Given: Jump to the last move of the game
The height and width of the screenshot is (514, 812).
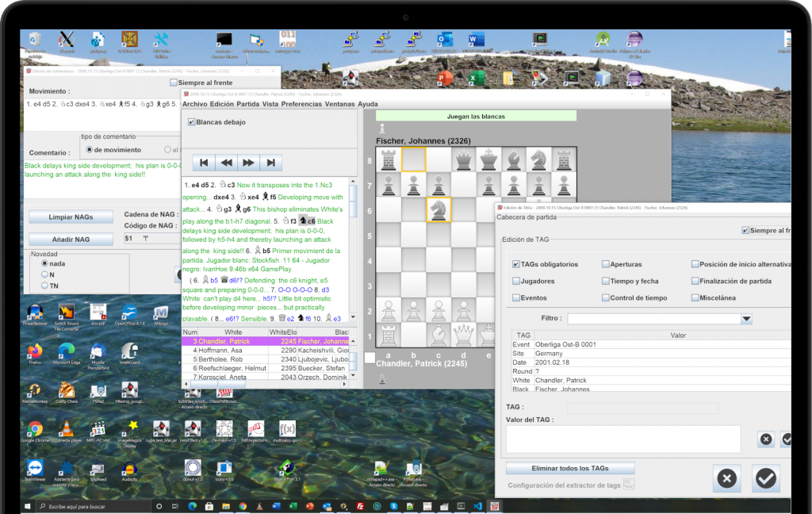Looking at the screenshot, I should coord(271,163).
